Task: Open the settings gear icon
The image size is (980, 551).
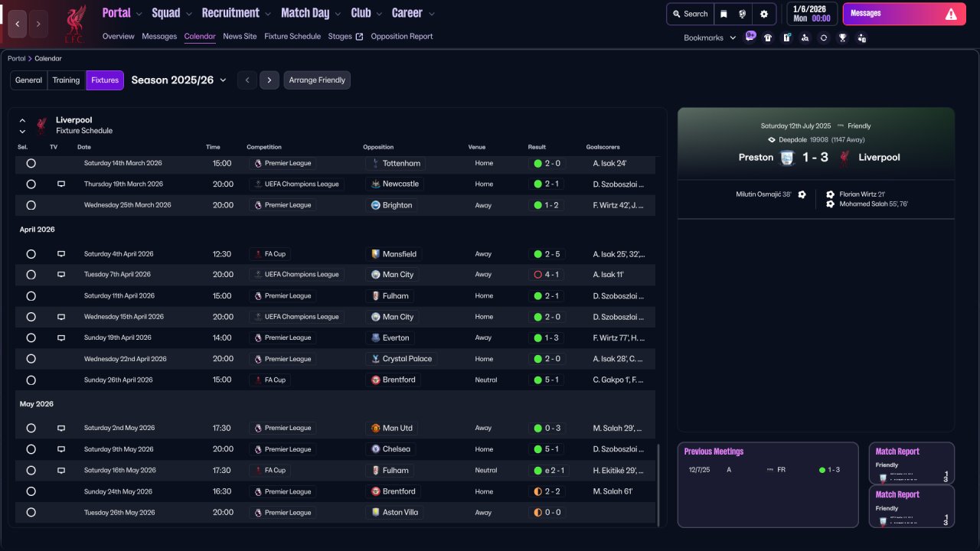Action: tap(763, 14)
